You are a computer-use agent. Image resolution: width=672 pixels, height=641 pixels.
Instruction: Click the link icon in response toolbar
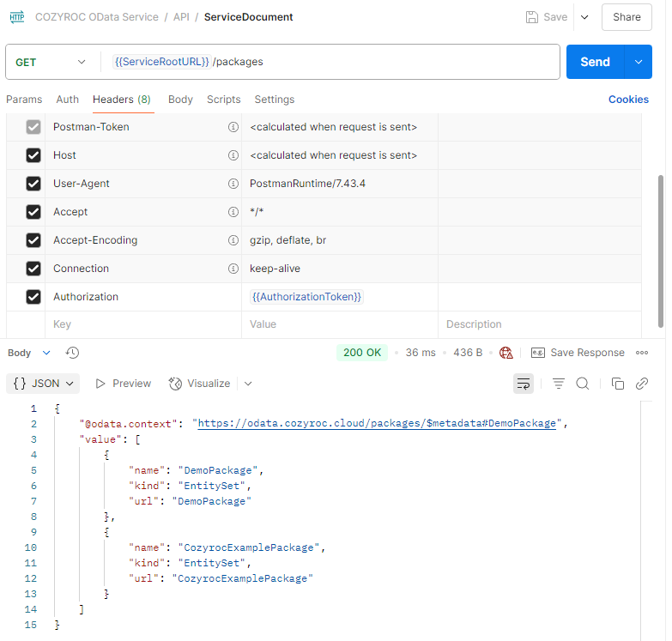[x=641, y=384]
